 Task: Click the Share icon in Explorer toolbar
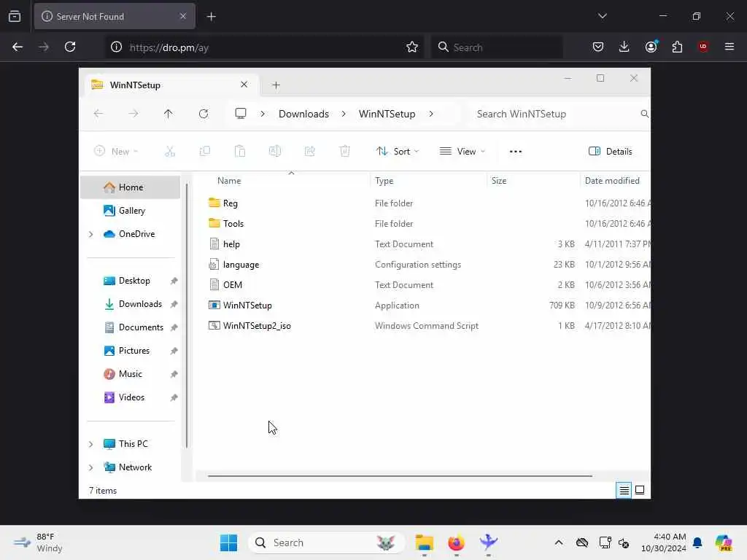click(x=309, y=152)
